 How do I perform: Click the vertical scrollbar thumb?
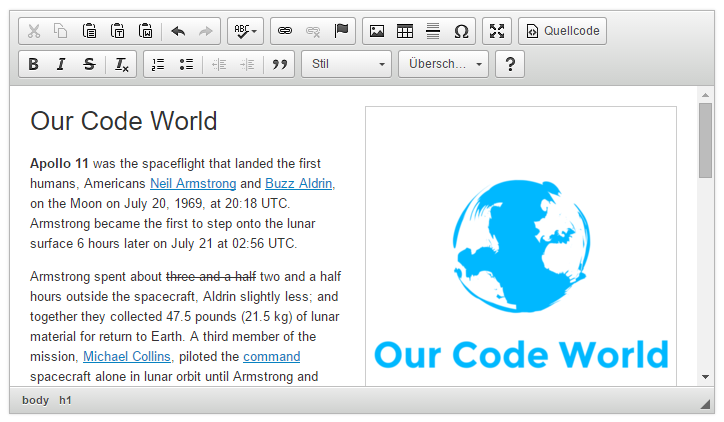705,140
